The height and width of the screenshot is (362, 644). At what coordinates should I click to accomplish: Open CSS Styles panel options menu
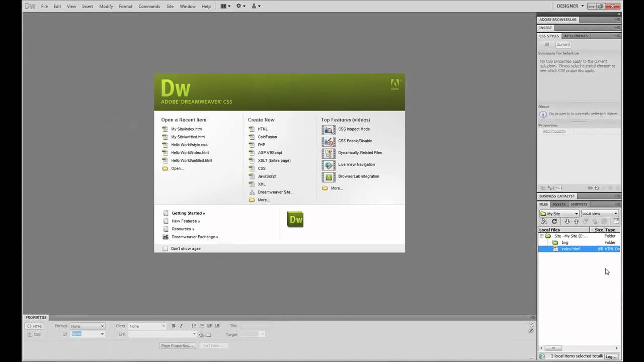tap(617, 36)
